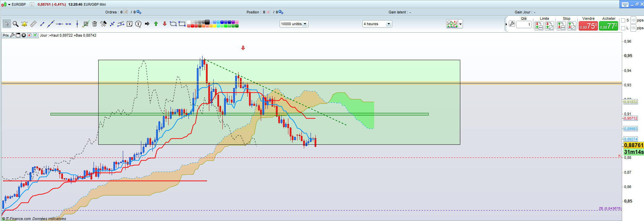This screenshot has width=644, height=221.
Task: Enable the L pips limit checkbox
Action: pyautogui.click(x=623, y=28)
